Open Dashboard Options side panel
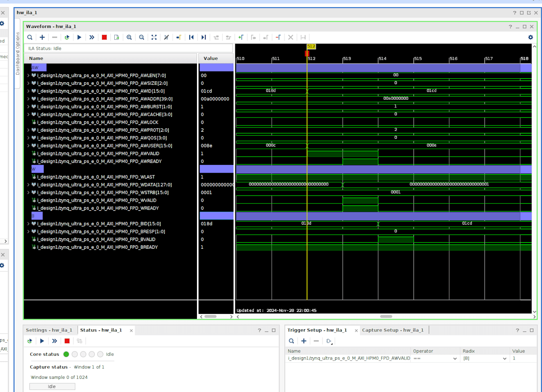Screen dimensions: 542x392 tap(18, 53)
